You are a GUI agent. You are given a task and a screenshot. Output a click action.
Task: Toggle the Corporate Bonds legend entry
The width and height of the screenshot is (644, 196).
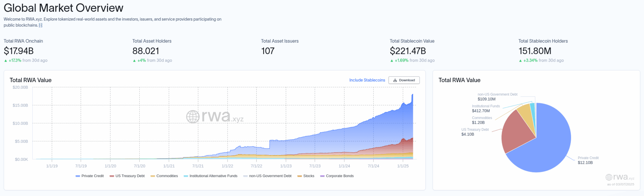pyautogui.click(x=337, y=176)
